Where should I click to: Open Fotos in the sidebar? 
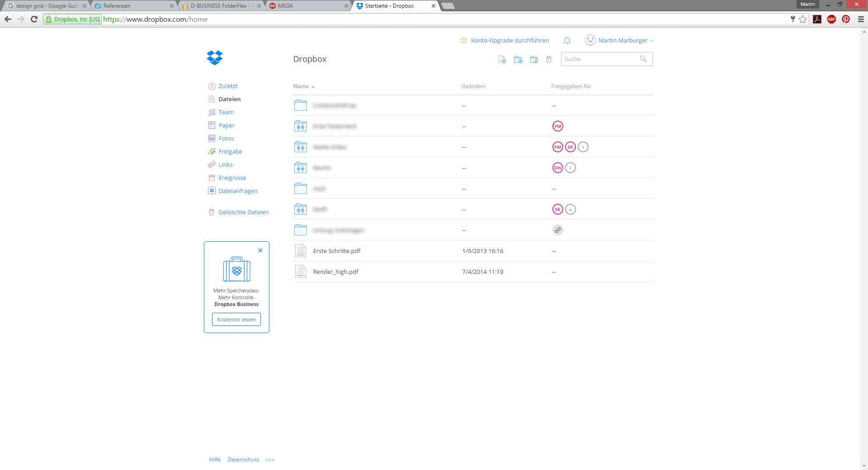(226, 138)
